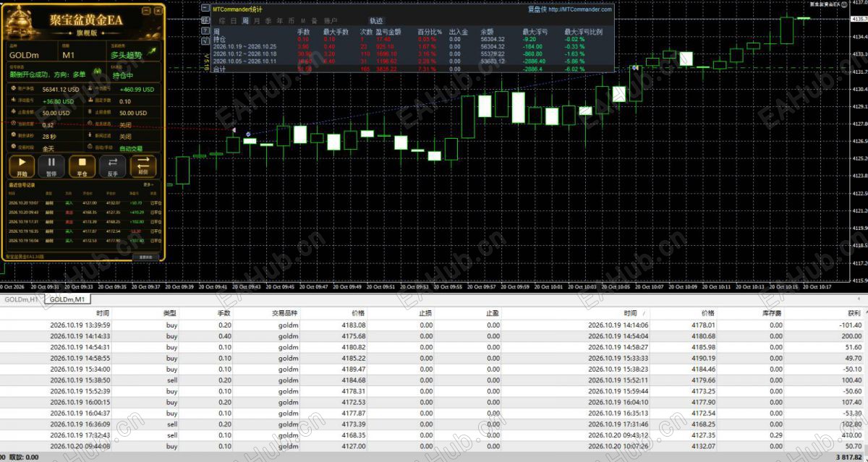Click the 重置信息 button in the EA panel
This screenshot has height=462, width=868.
(145, 256)
